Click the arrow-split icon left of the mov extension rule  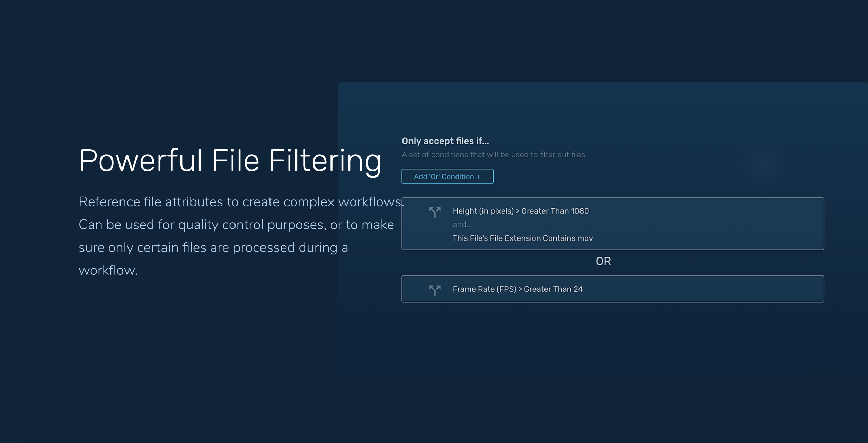(435, 212)
